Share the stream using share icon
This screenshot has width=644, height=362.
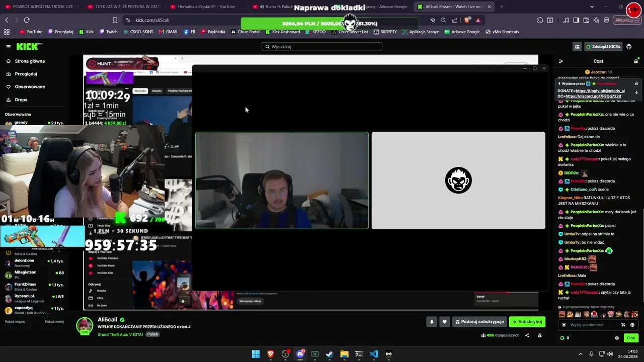pos(527,335)
